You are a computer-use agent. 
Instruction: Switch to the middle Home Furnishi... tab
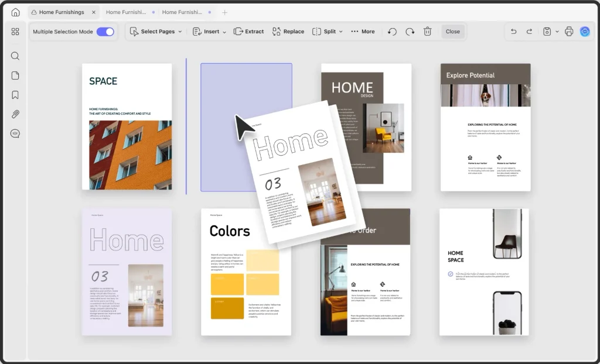coord(130,12)
